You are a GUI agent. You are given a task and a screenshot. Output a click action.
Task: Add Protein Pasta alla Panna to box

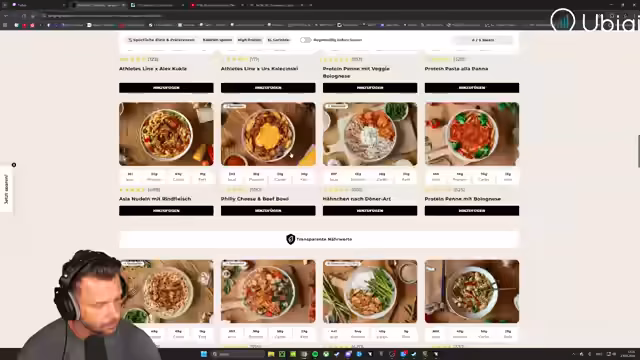point(472,88)
